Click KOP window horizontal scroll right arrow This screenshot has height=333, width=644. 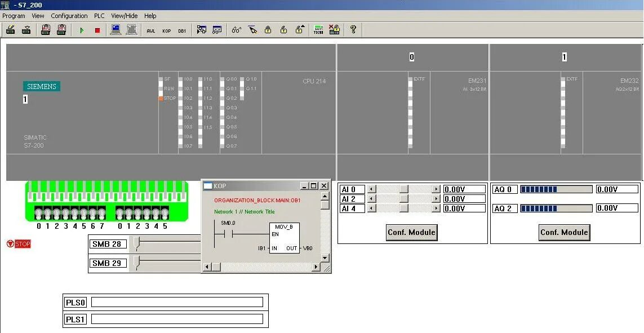pyautogui.click(x=316, y=267)
